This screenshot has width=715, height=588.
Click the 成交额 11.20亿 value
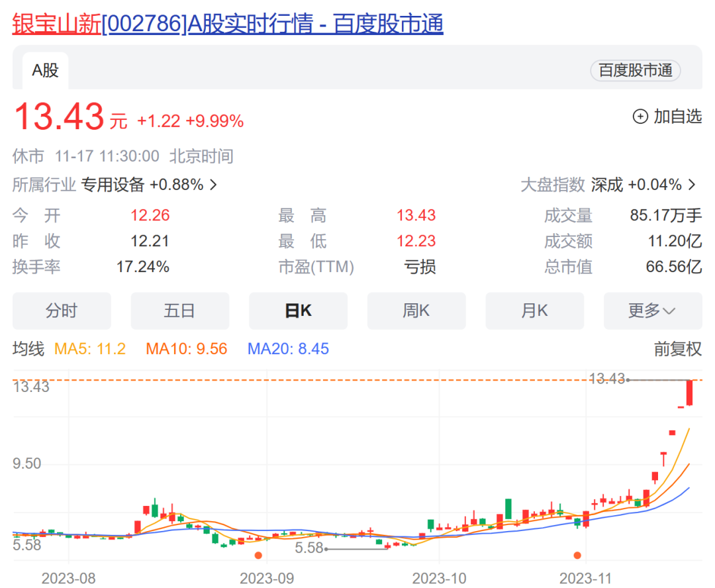(675, 241)
